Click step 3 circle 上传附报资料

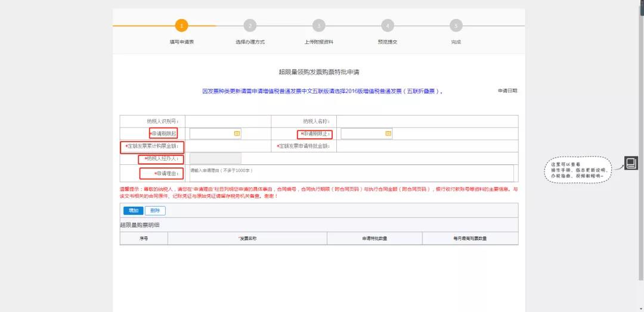tap(319, 26)
